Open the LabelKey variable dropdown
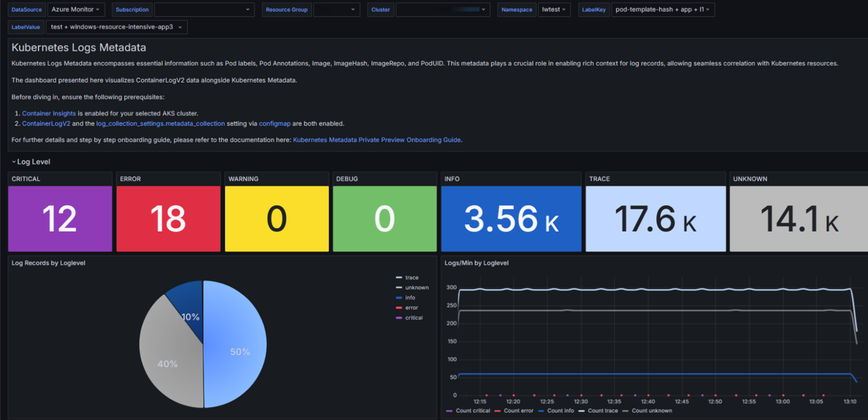868x420 pixels. [662, 9]
